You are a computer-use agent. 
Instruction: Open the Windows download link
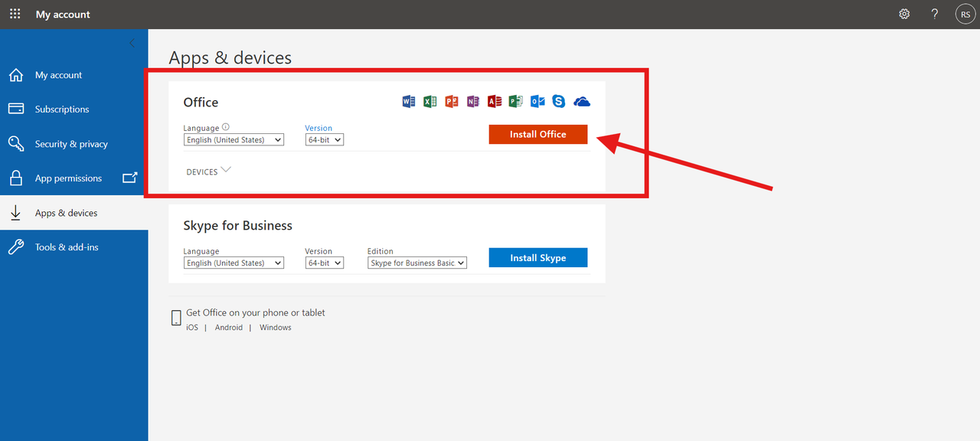tap(276, 328)
